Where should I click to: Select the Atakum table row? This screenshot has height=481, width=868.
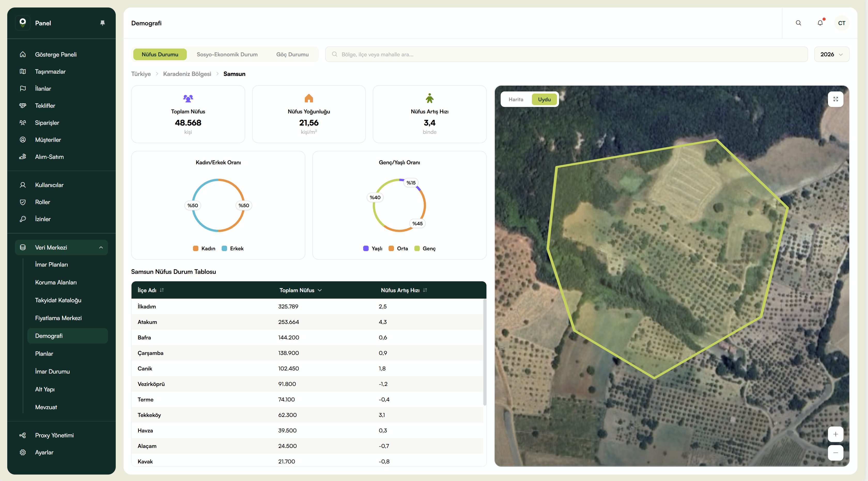[307, 322]
